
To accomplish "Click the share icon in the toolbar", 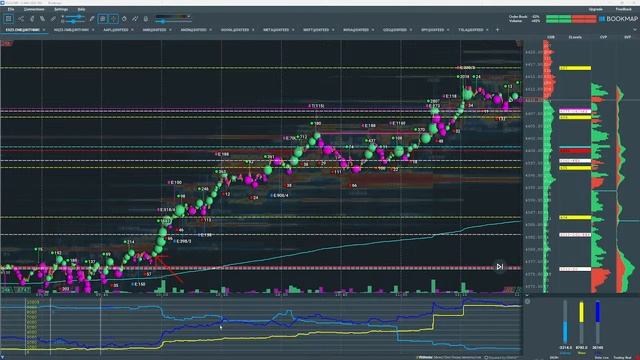I will [x=21, y=19].
